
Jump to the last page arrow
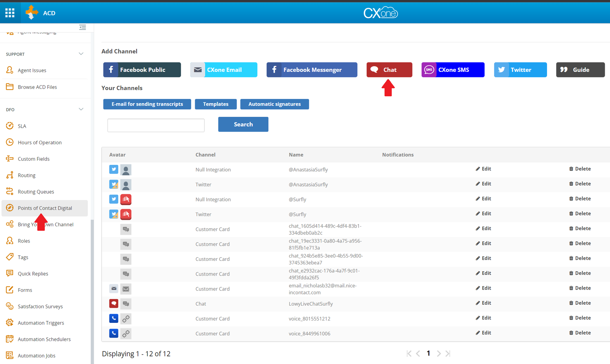click(448, 354)
